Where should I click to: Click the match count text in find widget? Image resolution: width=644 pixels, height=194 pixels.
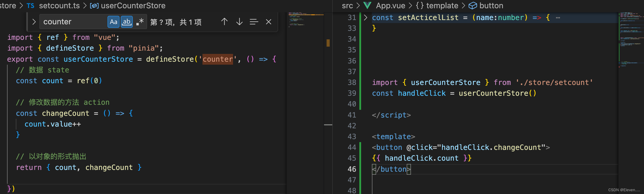click(x=176, y=22)
